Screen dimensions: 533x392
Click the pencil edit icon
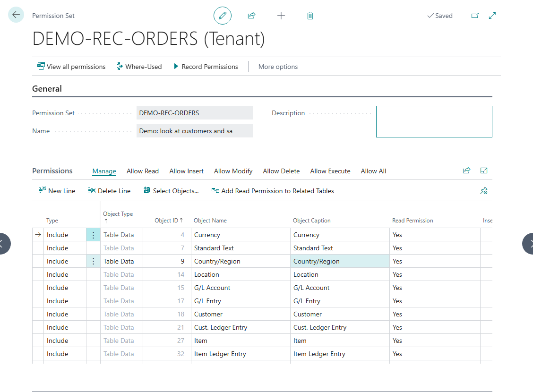[x=222, y=16]
